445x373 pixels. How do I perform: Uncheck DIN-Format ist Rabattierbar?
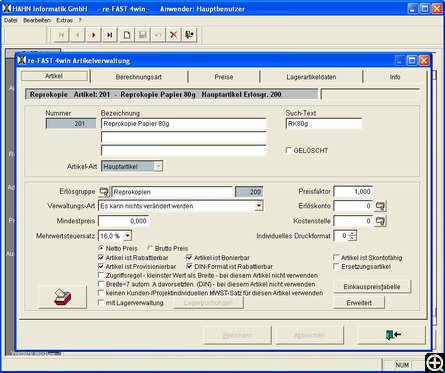pyautogui.click(x=189, y=267)
